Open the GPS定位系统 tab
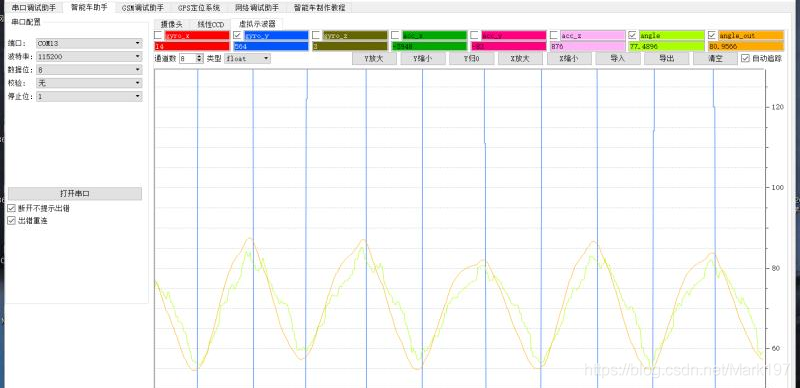This screenshot has height=388, width=800. 199,8
